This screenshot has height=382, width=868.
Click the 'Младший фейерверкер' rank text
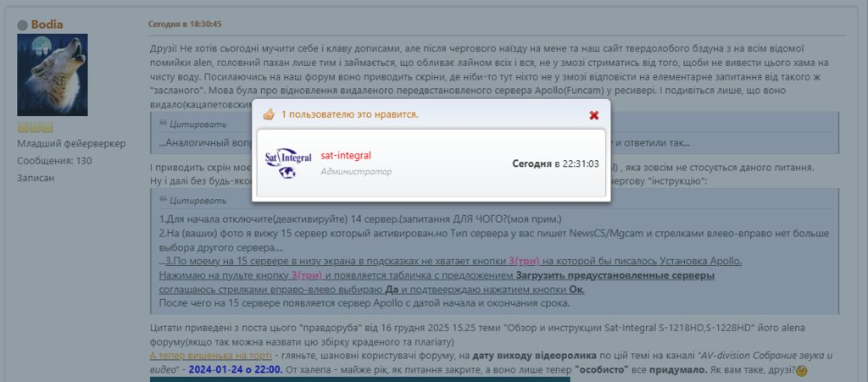(71, 144)
